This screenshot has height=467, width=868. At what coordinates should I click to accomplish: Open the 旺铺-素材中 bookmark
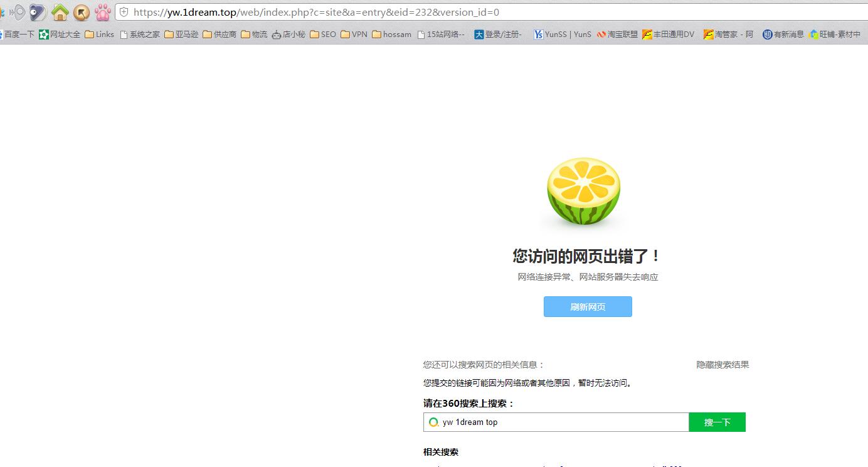point(835,35)
